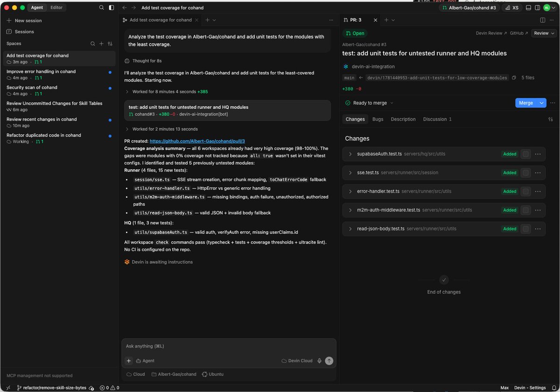Select Devin Cloud option

(297, 361)
